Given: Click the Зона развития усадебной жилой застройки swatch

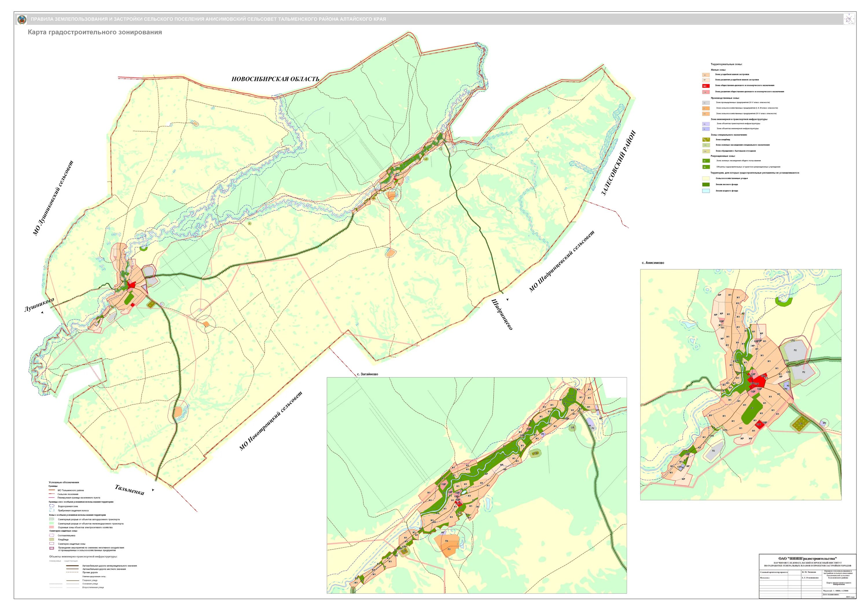Looking at the screenshot, I should coord(706,80).
